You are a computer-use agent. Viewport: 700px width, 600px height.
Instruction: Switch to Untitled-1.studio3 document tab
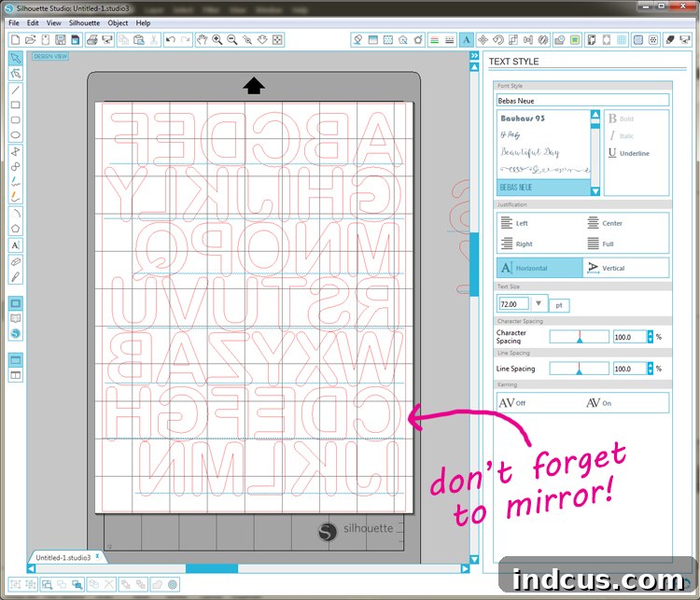pyautogui.click(x=63, y=558)
